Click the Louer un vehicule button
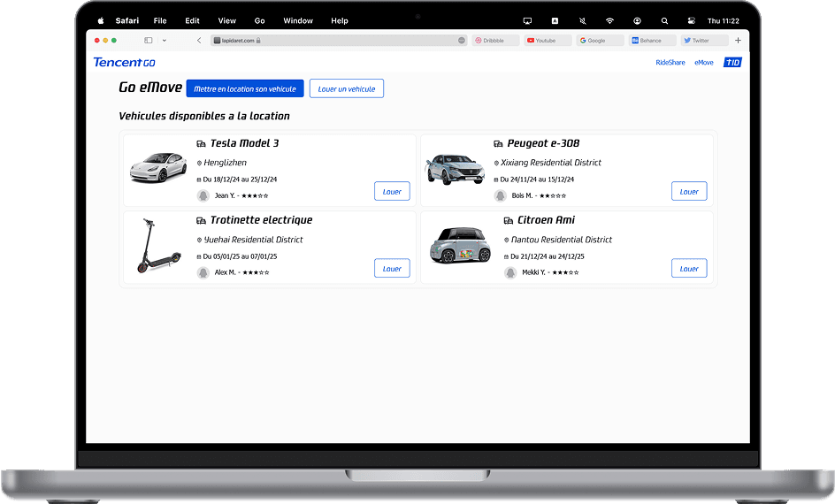This screenshot has height=504, width=835. (346, 88)
